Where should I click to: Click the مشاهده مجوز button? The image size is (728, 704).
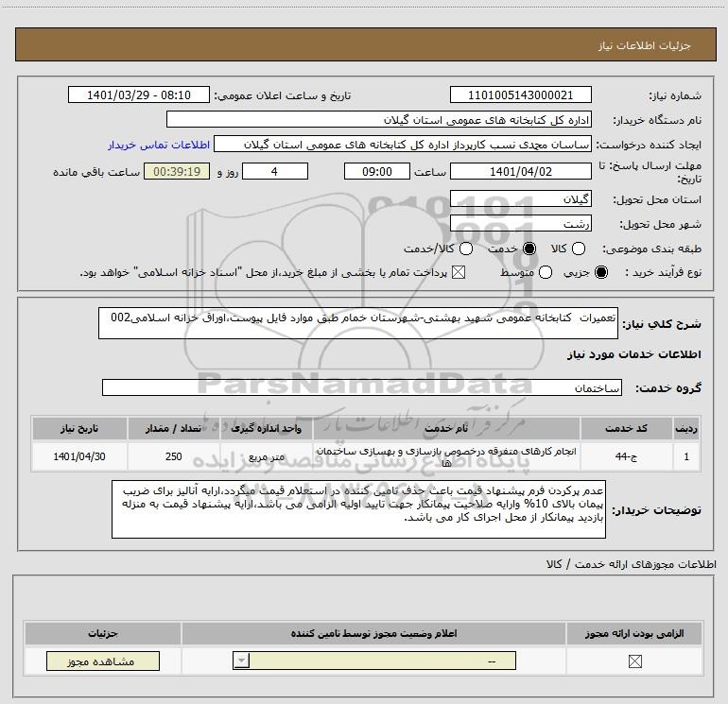[103, 661]
